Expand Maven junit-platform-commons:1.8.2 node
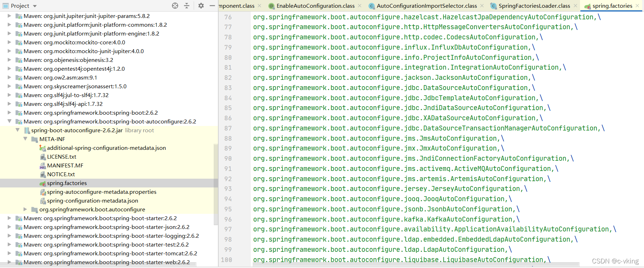The width and height of the screenshot is (644, 268). (9, 25)
